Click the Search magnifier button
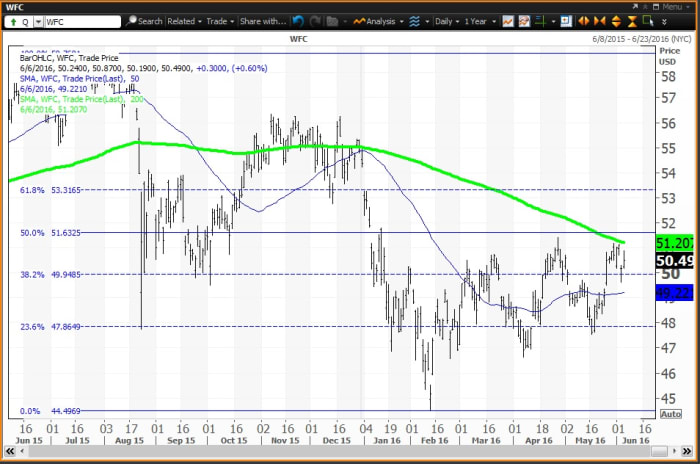The image size is (700, 464). tap(144, 21)
